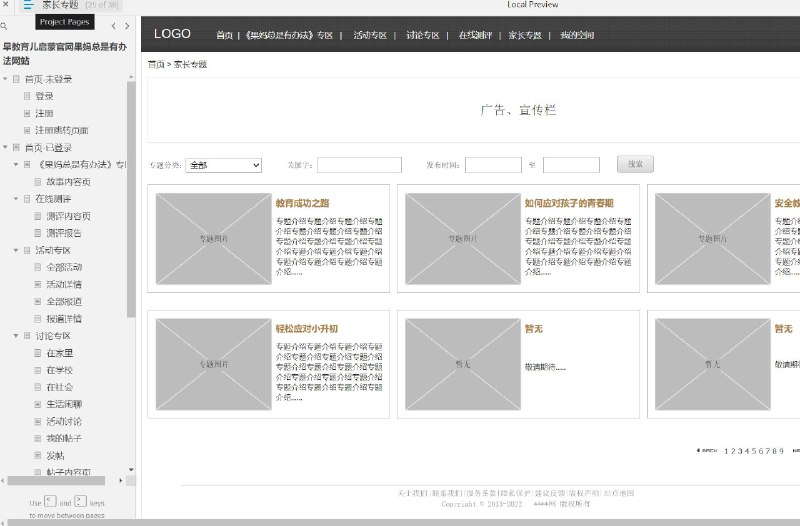Open the 测评报告 page in tree
This screenshot has height=526, width=800.
coord(64,233)
